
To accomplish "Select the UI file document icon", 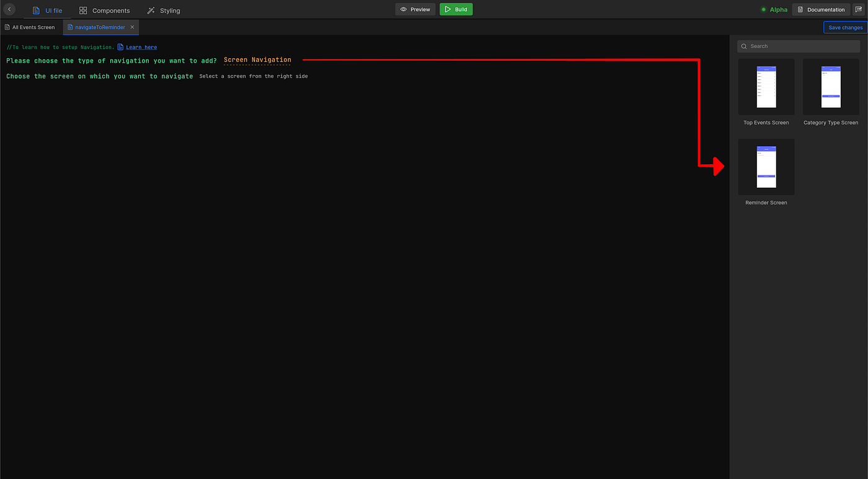I will tap(36, 9).
